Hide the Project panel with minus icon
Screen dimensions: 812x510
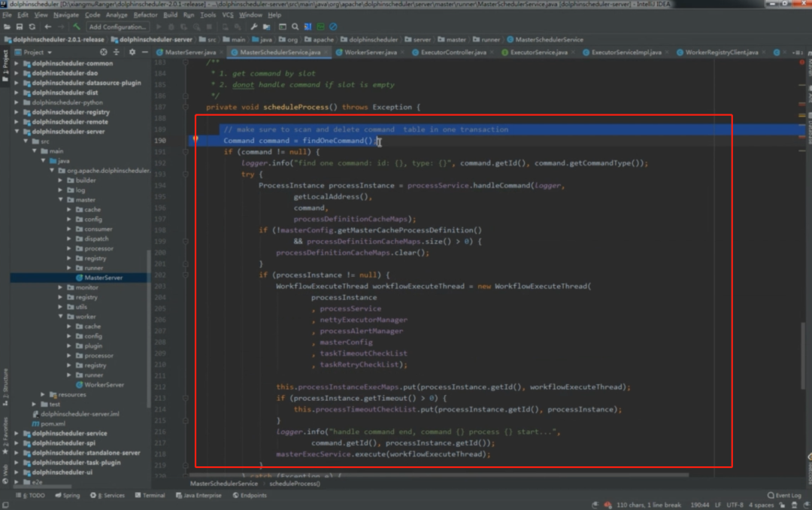tap(145, 52)
